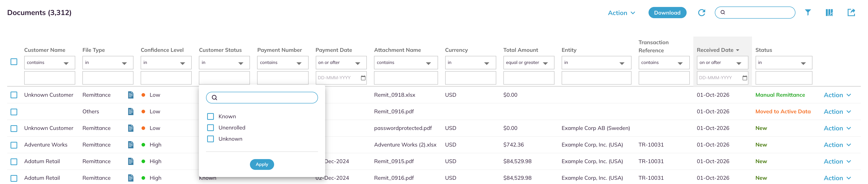Open Action menu for Moved to Active Data row
The height and width of the screenshot is (184, 868).
tap(837, 112)
